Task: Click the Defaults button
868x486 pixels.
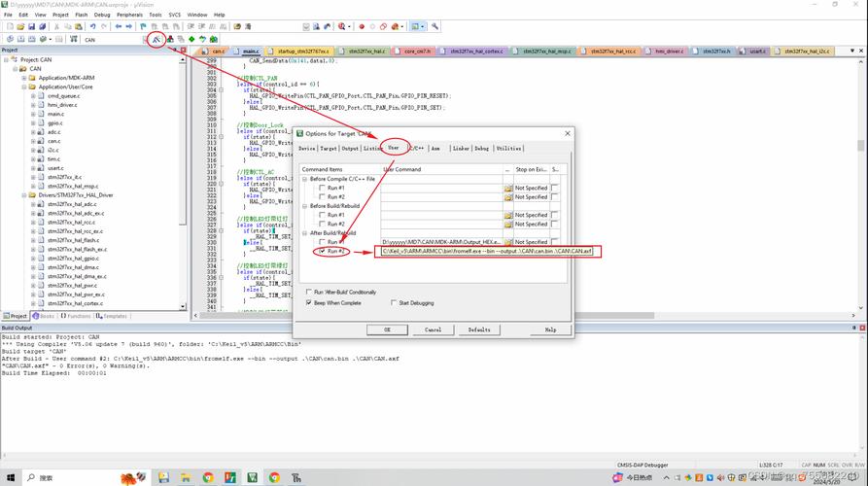Action: pyautogui.click(x=479, y=330)
